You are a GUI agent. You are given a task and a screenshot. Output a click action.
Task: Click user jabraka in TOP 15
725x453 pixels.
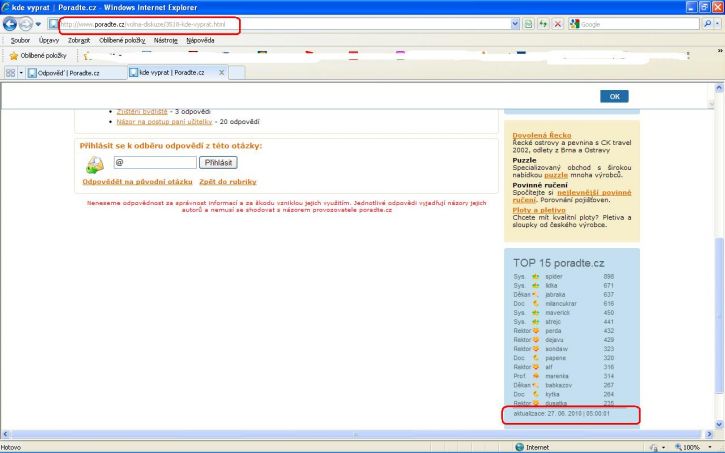pos(555,294)
